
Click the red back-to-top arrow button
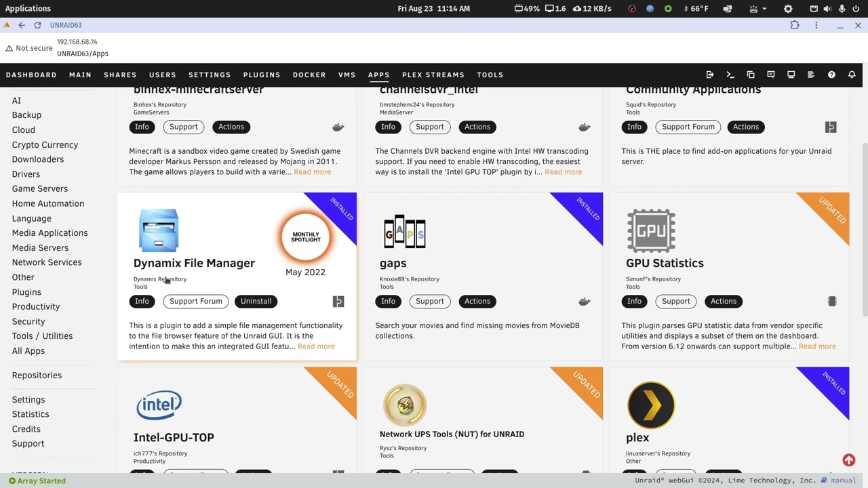coord(848,460)
